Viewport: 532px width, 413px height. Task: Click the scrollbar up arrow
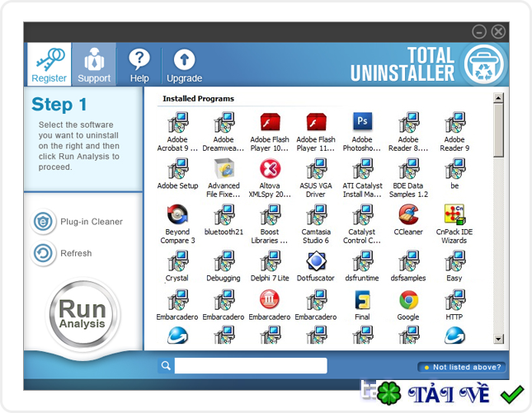coord(498,98)
